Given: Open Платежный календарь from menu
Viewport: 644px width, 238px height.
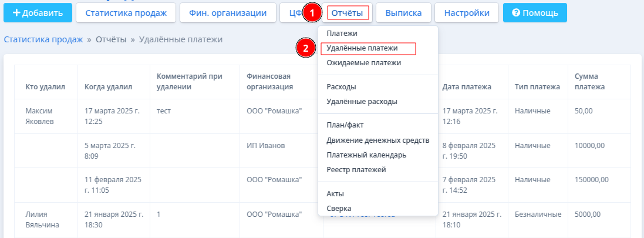Looking at the screenshot, I should [366, 155].
